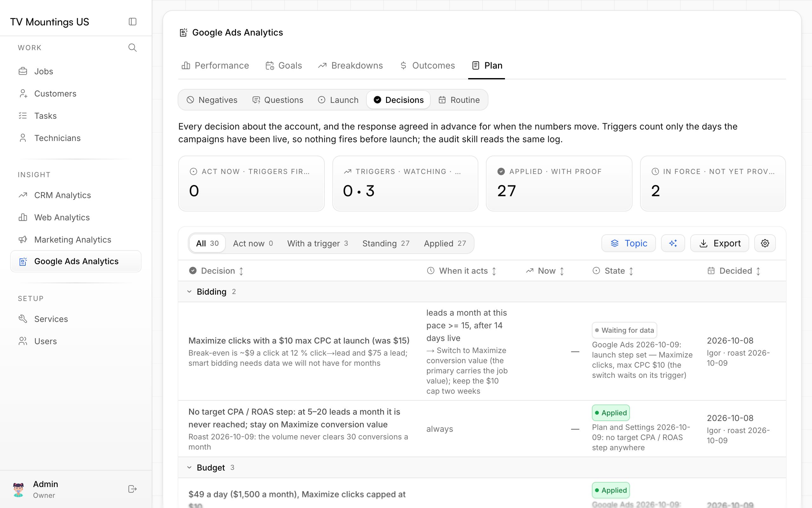Sort by the Decided column
Screen dimensions: 812x508
[734, 271]
